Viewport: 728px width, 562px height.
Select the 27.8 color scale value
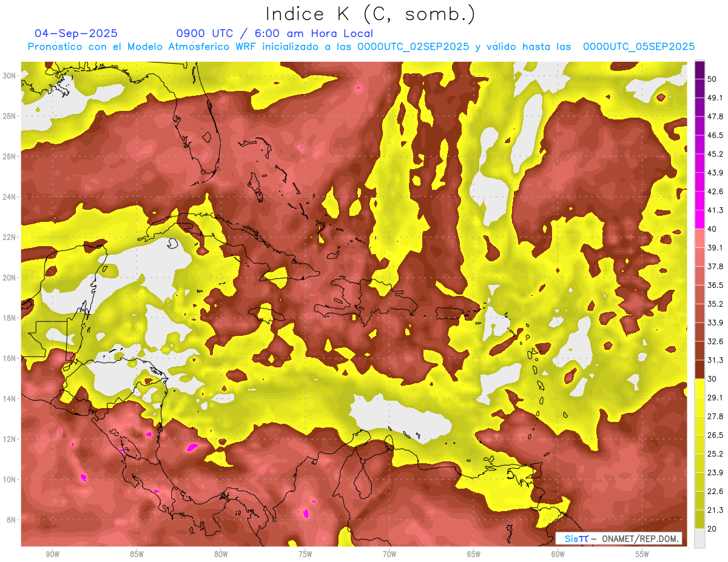716,416
